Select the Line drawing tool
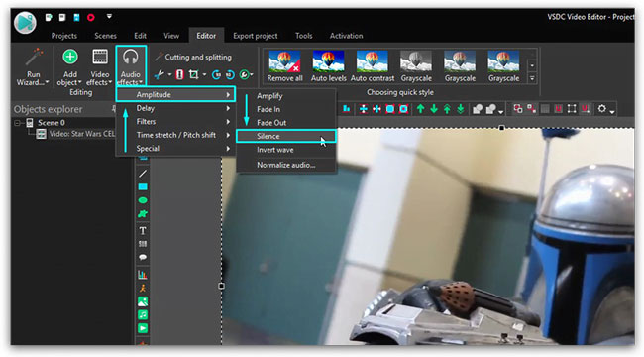Viewport: 644px width, 357px height. (x=143, y=174)
